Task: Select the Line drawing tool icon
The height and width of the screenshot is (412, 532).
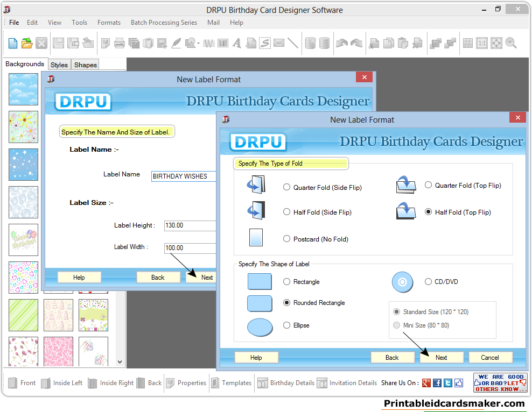Action: coord(293,44)
